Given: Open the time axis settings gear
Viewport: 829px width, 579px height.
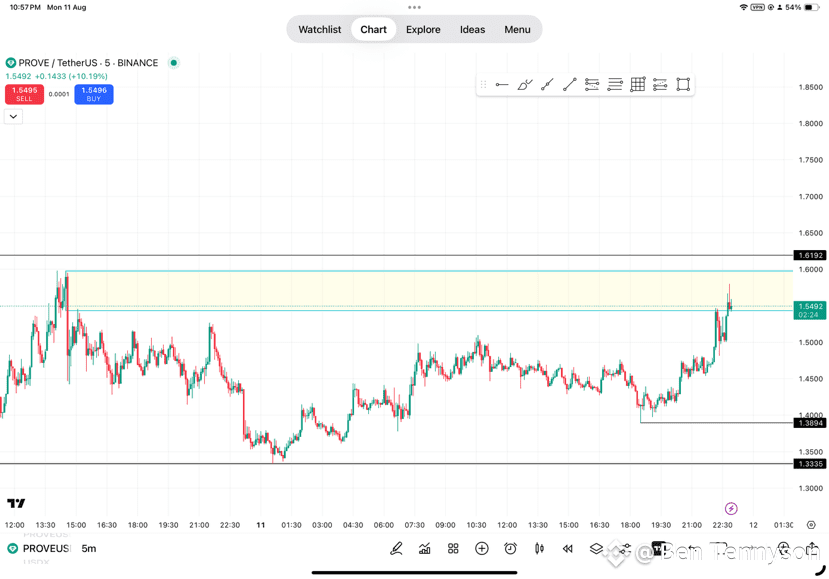Looking at the screenshot, I should pos(811,525).
